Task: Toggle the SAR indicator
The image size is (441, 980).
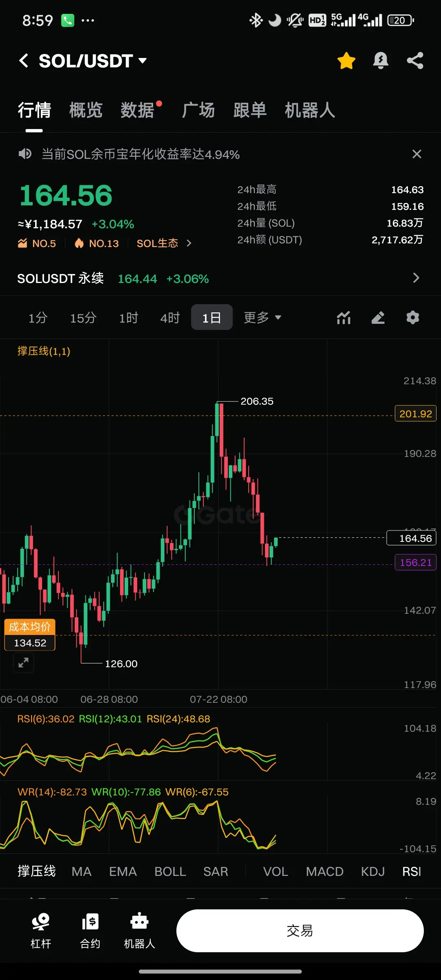Action: [x=216, y=871]
